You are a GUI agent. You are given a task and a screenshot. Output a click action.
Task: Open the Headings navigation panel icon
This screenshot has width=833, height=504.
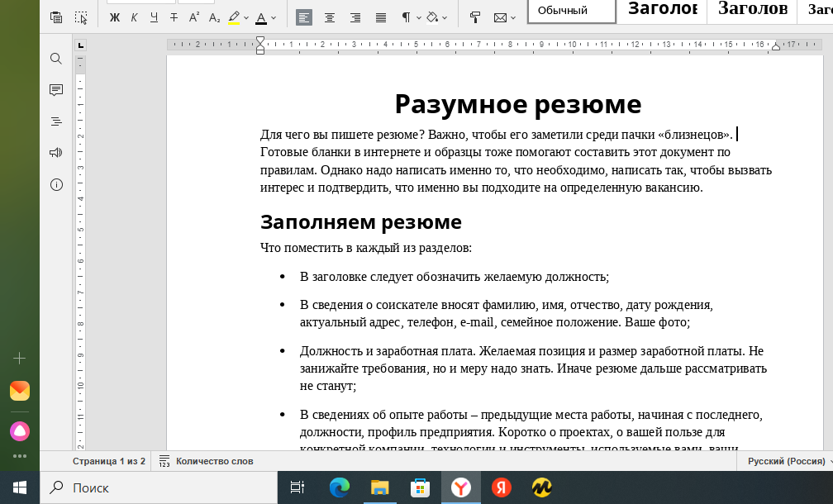[x=56, y=121]
